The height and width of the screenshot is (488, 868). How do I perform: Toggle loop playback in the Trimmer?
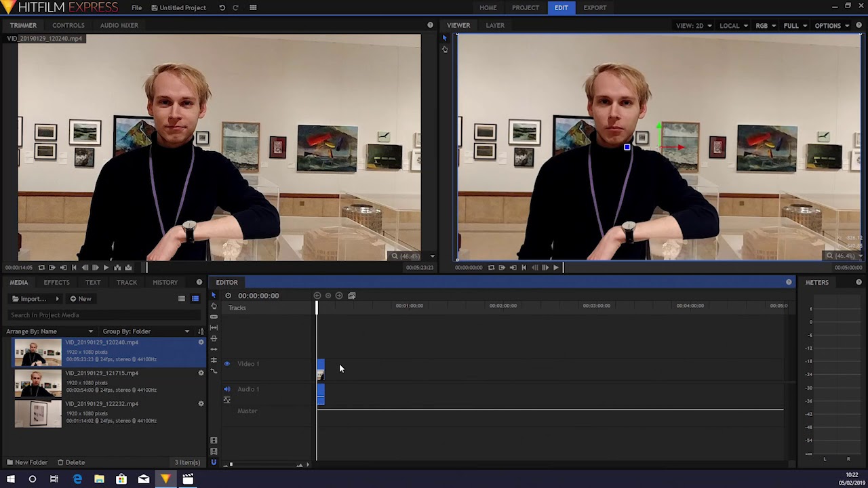click(41, 268)
